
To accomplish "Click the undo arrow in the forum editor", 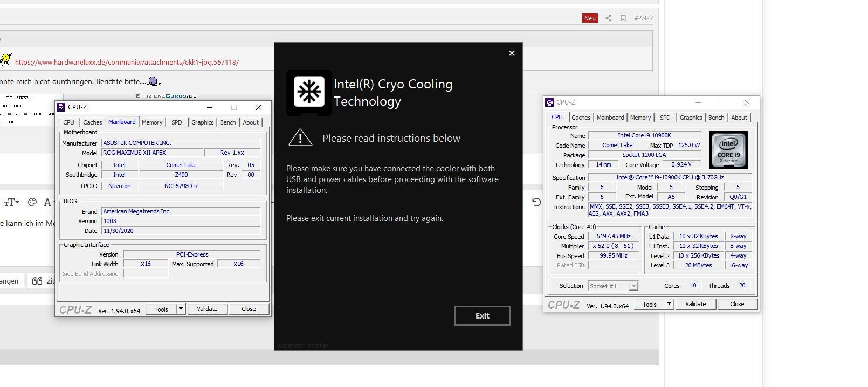I will (536, 202).
